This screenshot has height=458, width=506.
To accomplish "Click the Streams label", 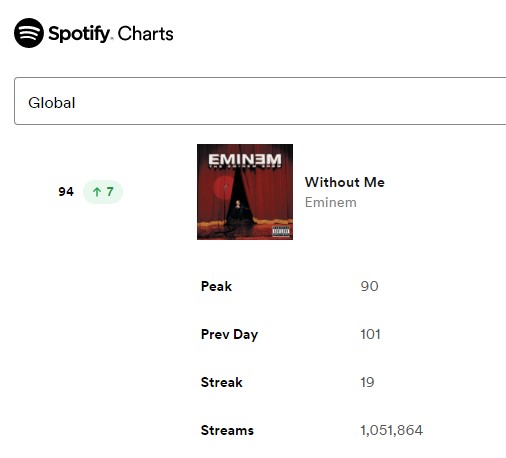I will [x=227, y=430].
